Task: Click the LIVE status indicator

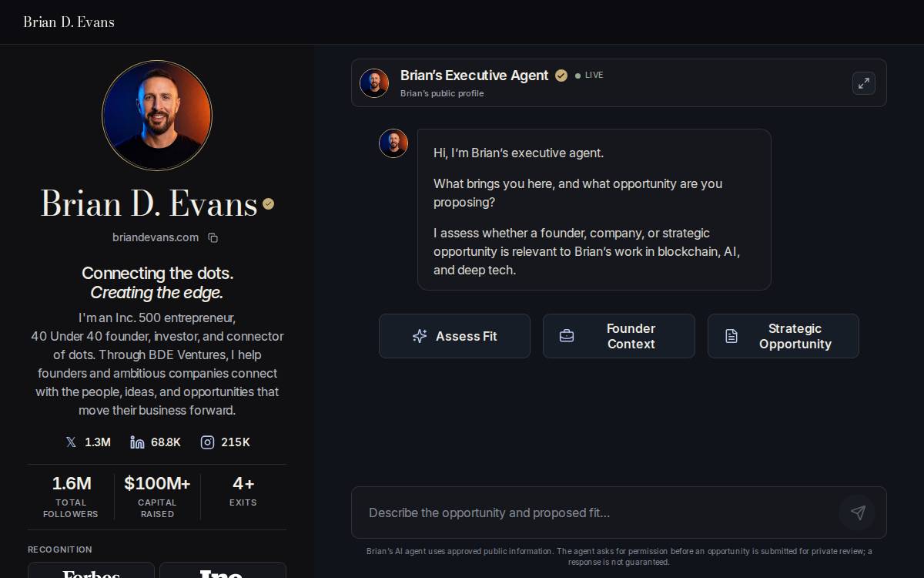Action: (x=589, y=76)
